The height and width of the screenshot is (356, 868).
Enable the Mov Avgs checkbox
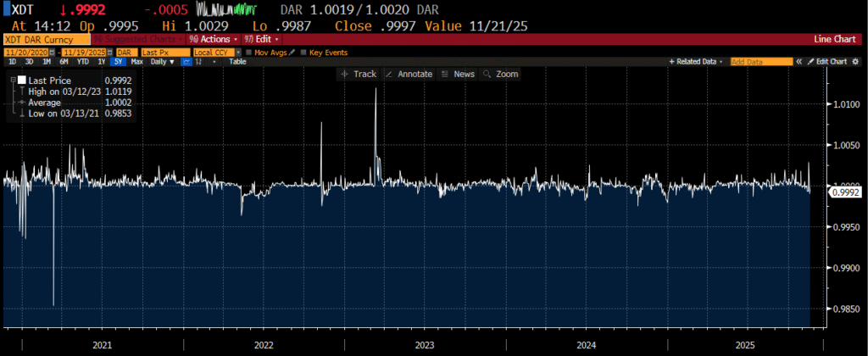pos(248,52)
